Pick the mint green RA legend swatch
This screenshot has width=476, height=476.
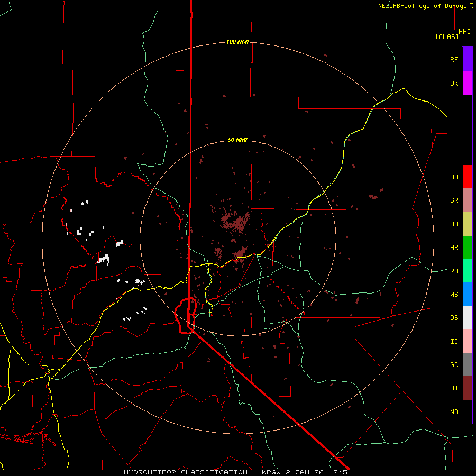tap(467, 271)
